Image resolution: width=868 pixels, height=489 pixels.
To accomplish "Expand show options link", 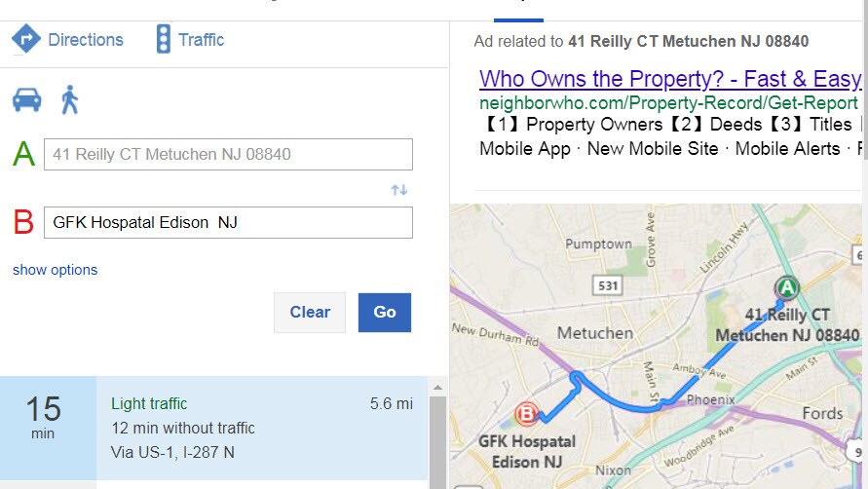I will 56,270.
